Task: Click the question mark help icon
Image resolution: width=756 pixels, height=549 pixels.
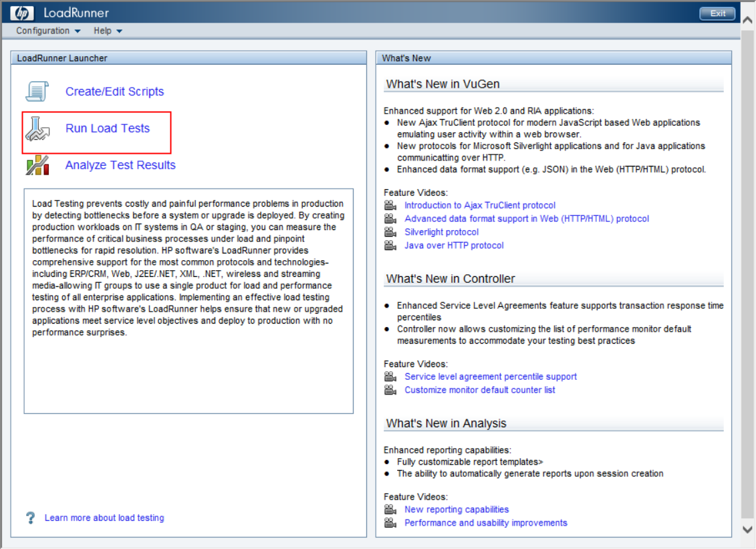Action: (30, 518)
